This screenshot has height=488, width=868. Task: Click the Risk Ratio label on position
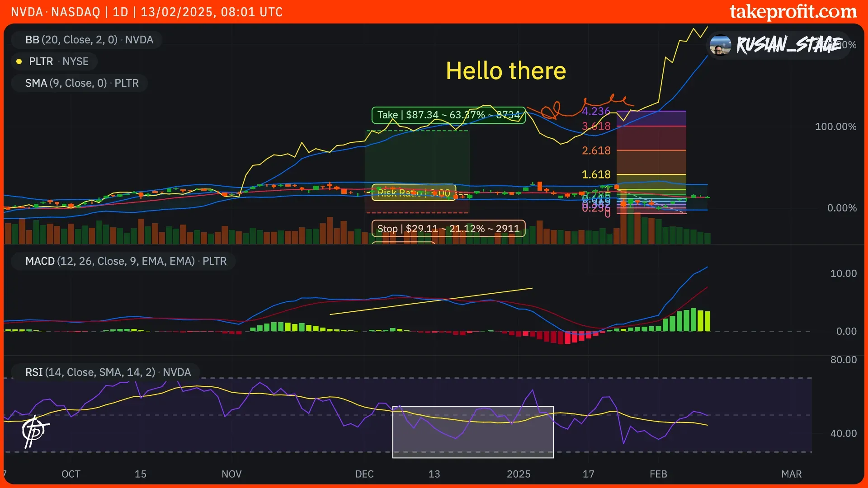coord(413,193)
